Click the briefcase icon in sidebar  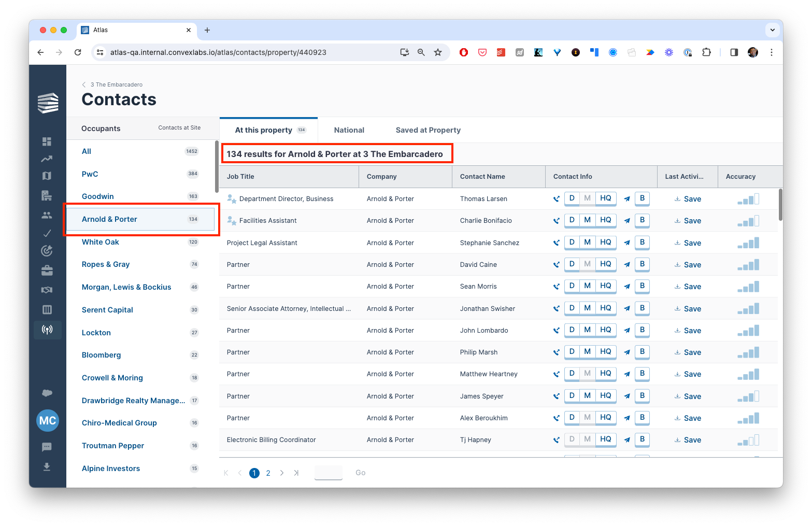pos(47,271)
